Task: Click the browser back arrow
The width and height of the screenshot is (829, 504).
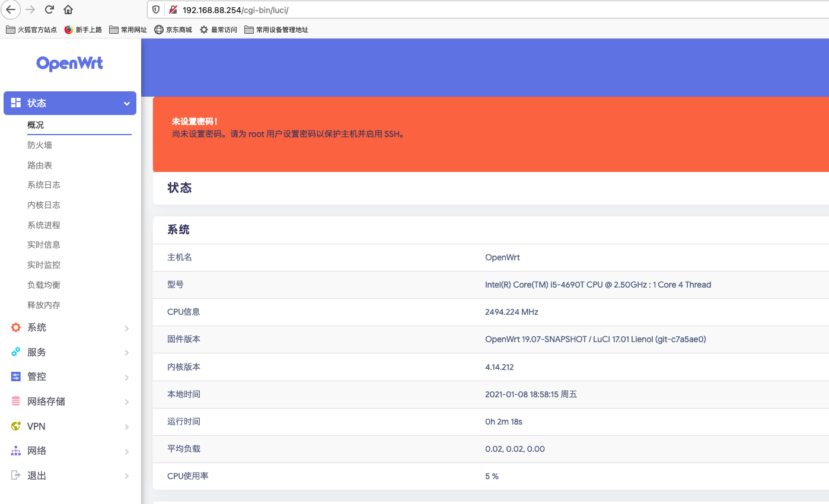Action: pos(11,9)
